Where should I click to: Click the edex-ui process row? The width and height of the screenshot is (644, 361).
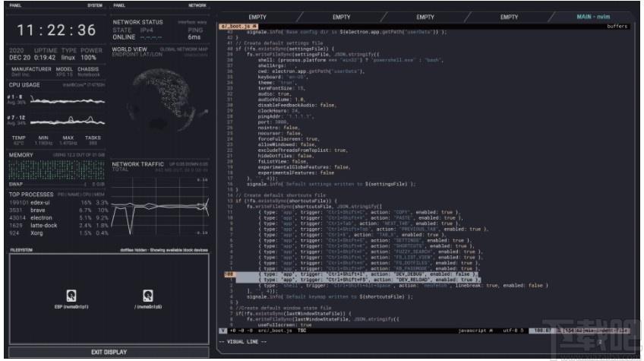[58, 203]
